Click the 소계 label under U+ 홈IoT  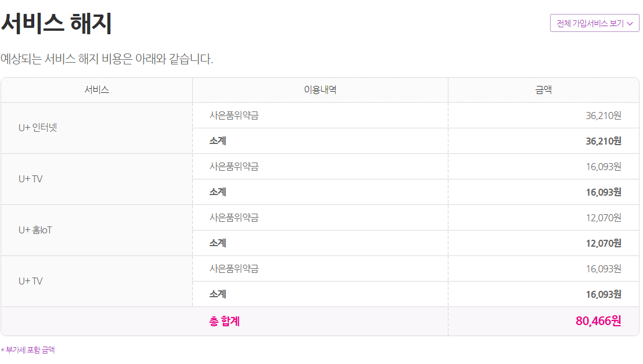pyautogui.click(x=218, y=243)
